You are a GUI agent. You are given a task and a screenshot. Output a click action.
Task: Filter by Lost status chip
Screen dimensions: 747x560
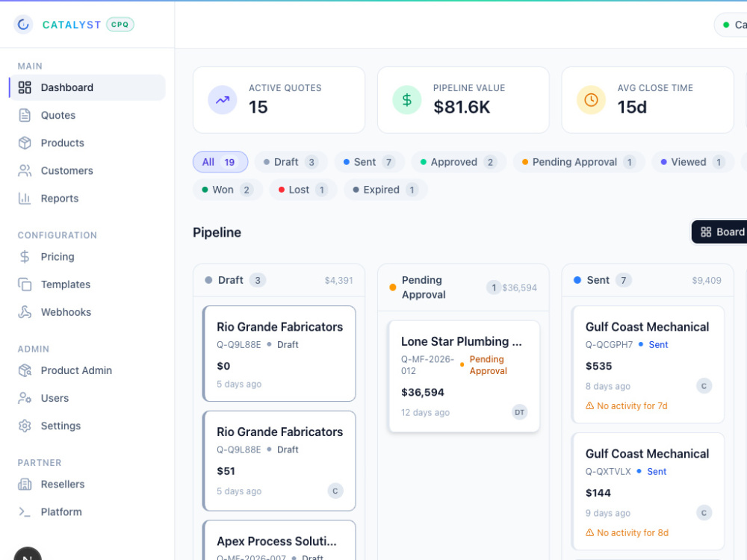coord(303,190)
